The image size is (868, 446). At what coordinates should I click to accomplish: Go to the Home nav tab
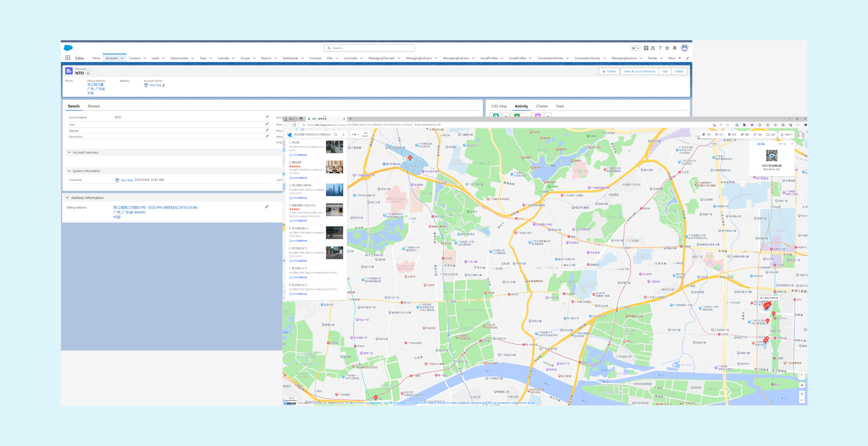[x=96, y=58]
